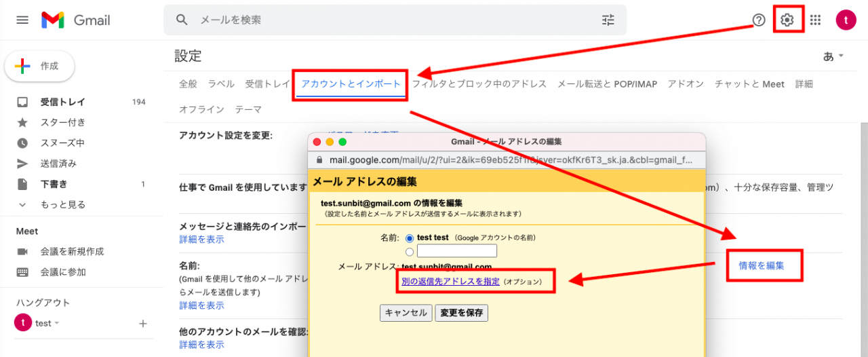Image resolution: width=868 pixels, height=357 pixels.
Task: Select the custom name radio button
Action: 410,252
